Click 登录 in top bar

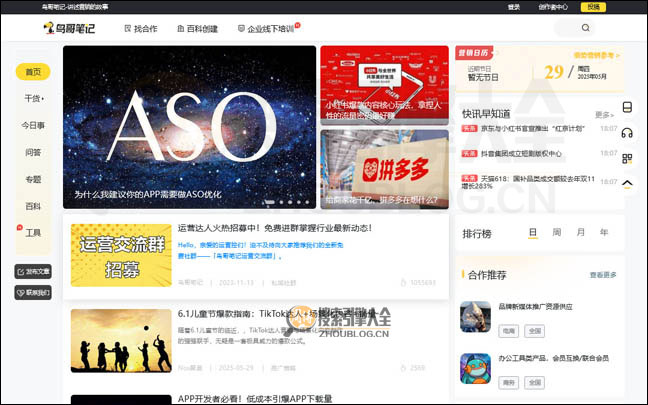tap(514, 7)
